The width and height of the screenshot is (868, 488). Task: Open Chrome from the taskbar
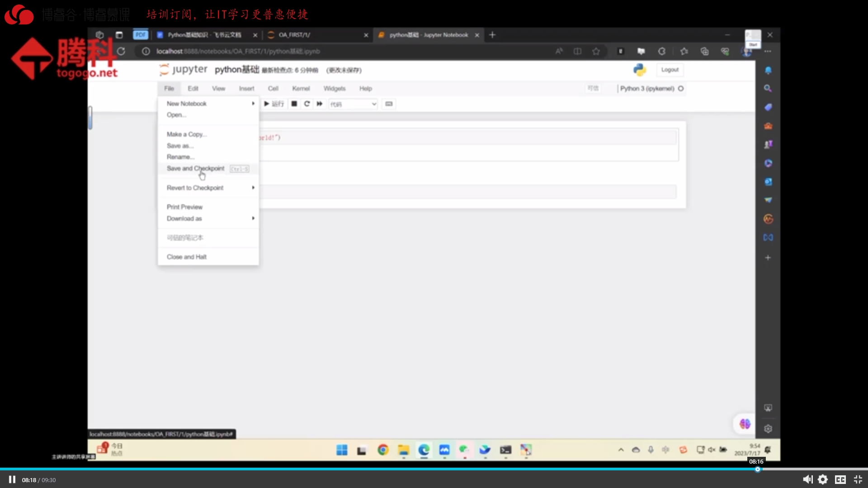point(383,450)
